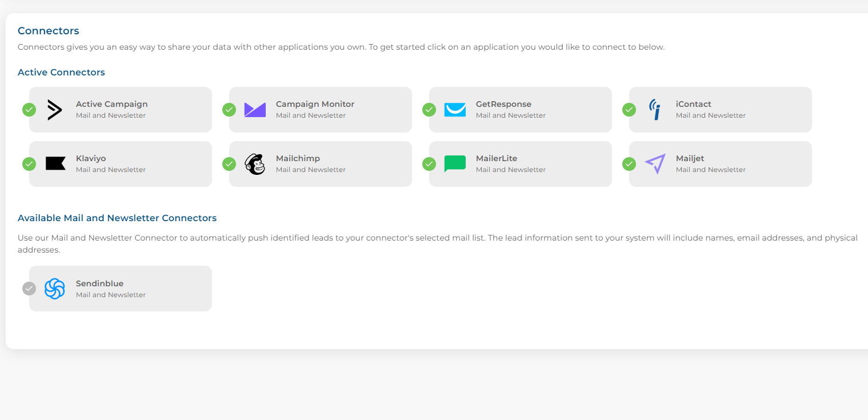Click the Campaign Monitor purple envelope icon

click(255, 110)
